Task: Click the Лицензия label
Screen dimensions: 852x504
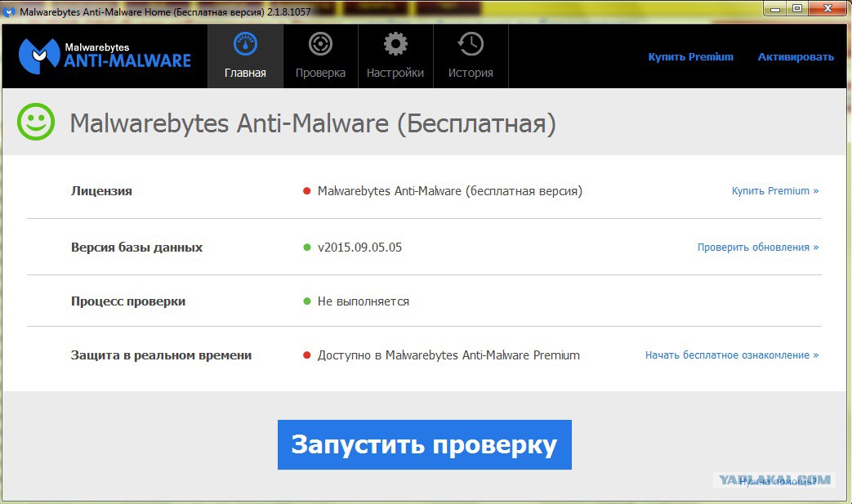Action: tap(101, 191)
